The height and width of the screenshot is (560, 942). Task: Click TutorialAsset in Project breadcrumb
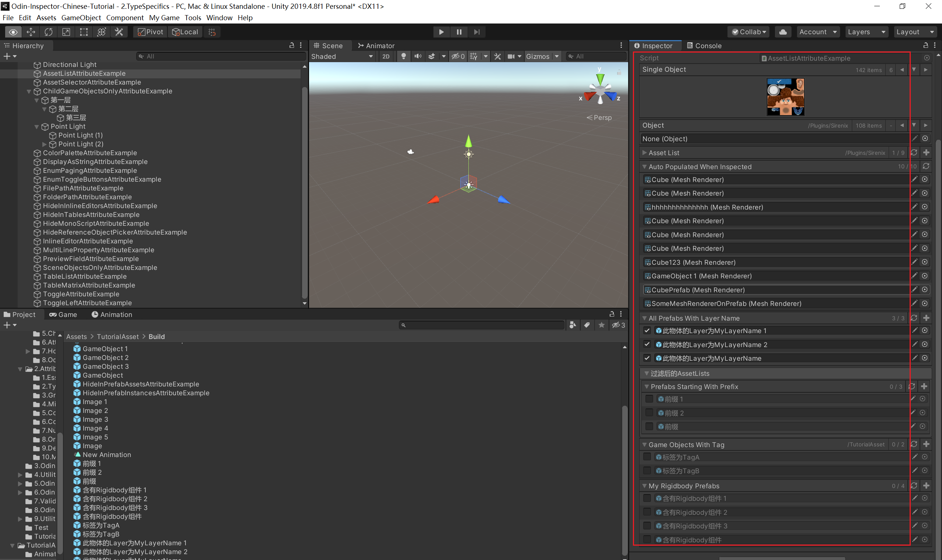117,336
